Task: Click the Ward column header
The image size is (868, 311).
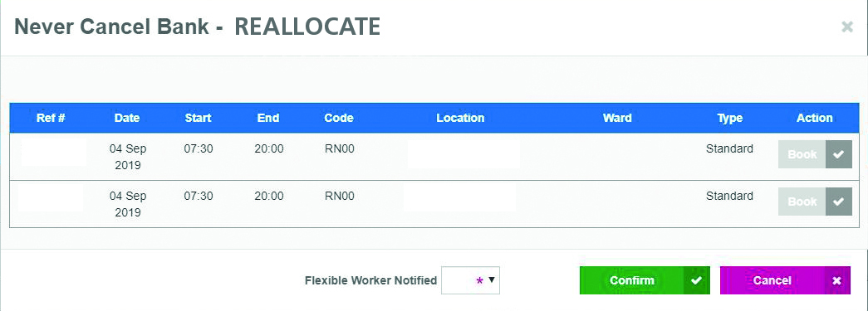Action: click(x=617, y=118)
